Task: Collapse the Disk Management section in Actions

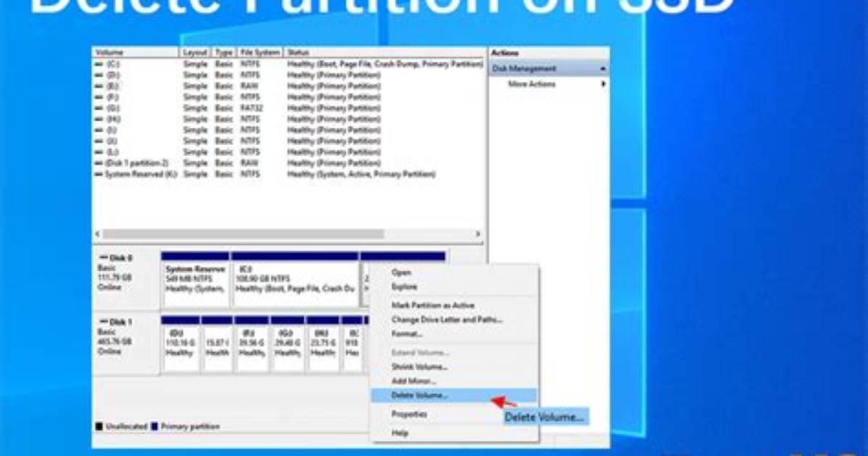Action: (603, 69)
